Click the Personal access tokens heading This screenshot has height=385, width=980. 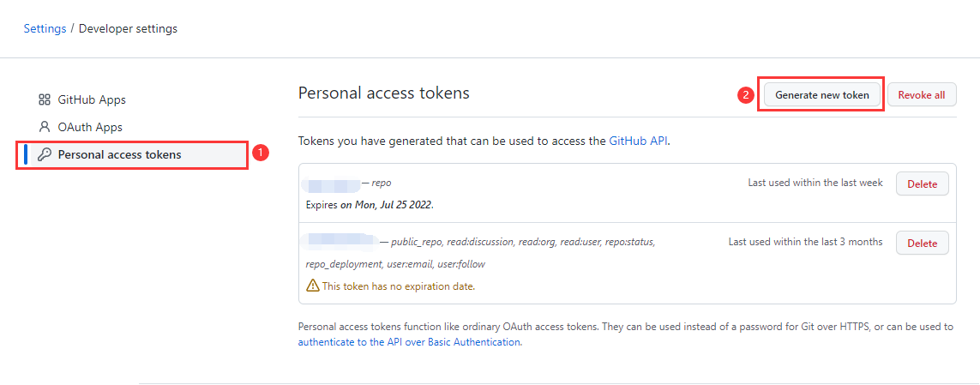click(384, 93)
